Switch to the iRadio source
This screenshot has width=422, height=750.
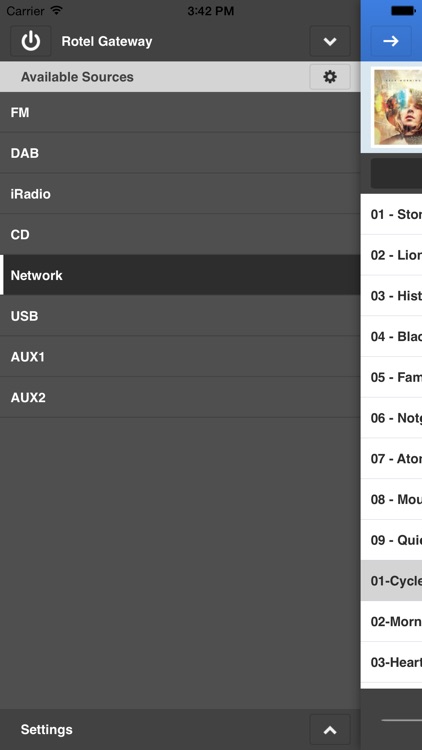pos(180,194)
